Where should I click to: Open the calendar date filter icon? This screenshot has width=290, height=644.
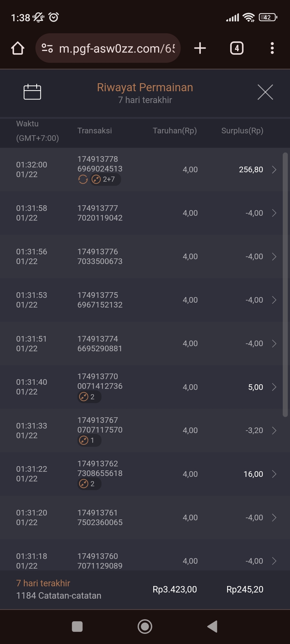(32, 92)
